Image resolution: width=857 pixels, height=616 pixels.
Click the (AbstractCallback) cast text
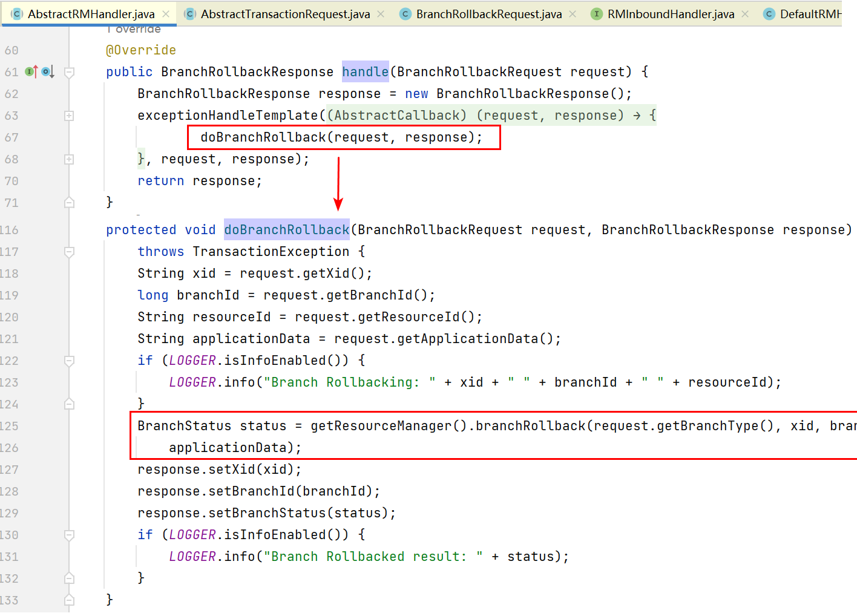click(397, 116)
